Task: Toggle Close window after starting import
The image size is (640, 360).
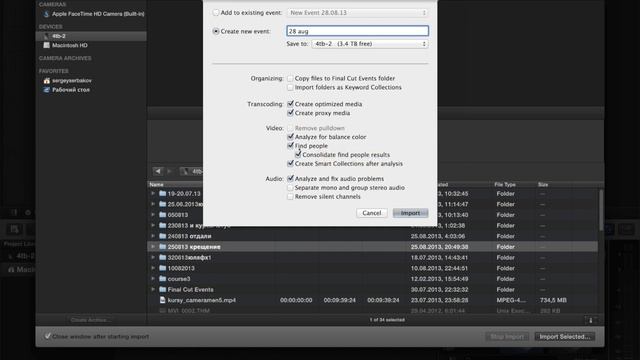Action: [x=47, y=336]
